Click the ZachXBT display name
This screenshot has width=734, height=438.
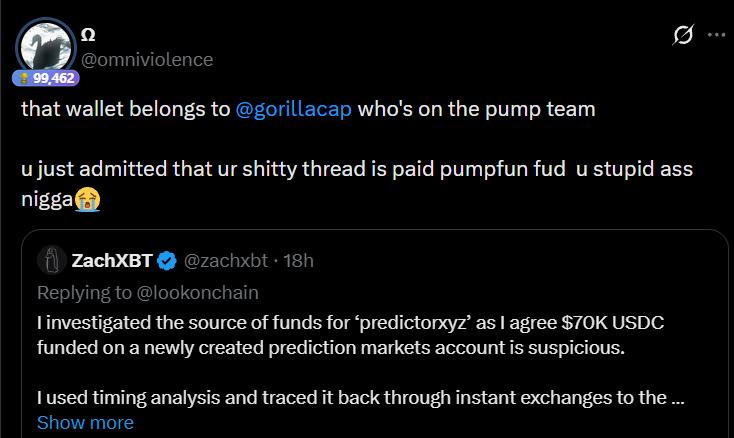(x=111, y=262)
